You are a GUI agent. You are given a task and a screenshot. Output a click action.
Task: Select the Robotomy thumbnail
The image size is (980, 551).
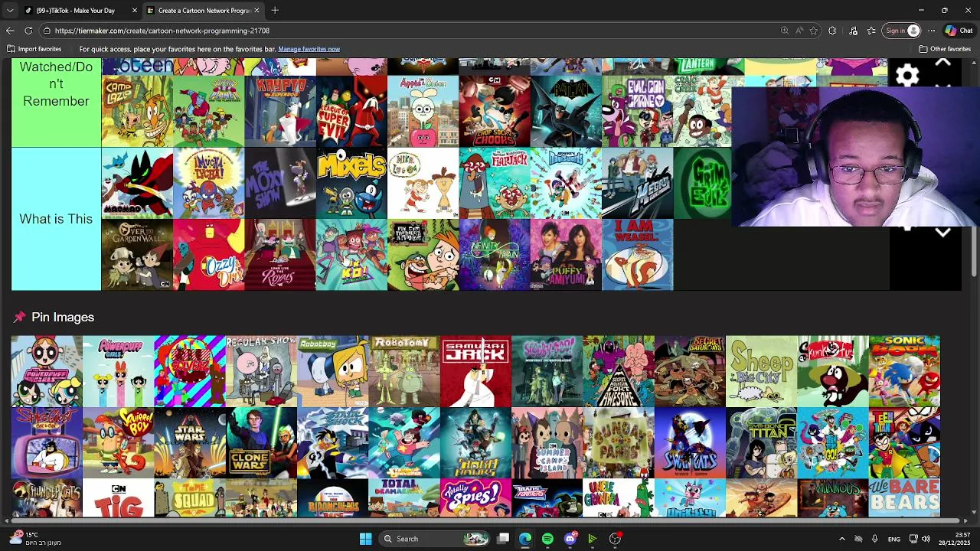pos(404,371)
